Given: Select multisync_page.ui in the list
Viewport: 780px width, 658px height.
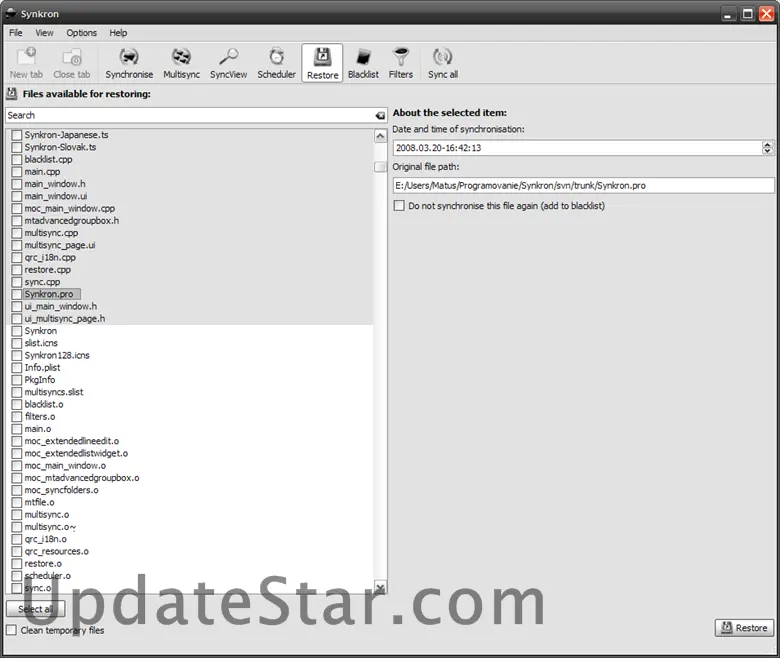Looking at the screenshot, I should pyautogui.click(x=60, y=245).
